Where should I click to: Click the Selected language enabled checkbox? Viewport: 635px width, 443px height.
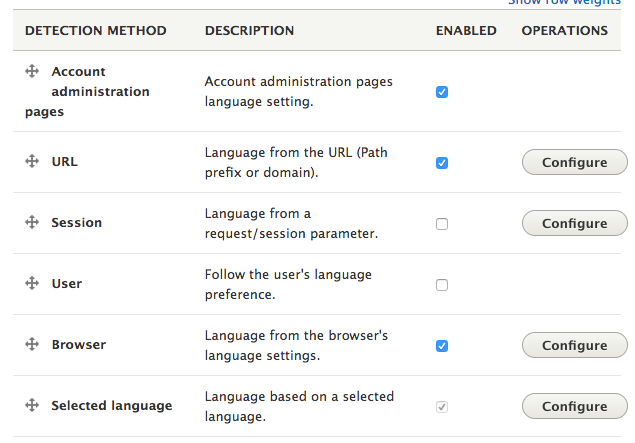[x=442, y=407]
